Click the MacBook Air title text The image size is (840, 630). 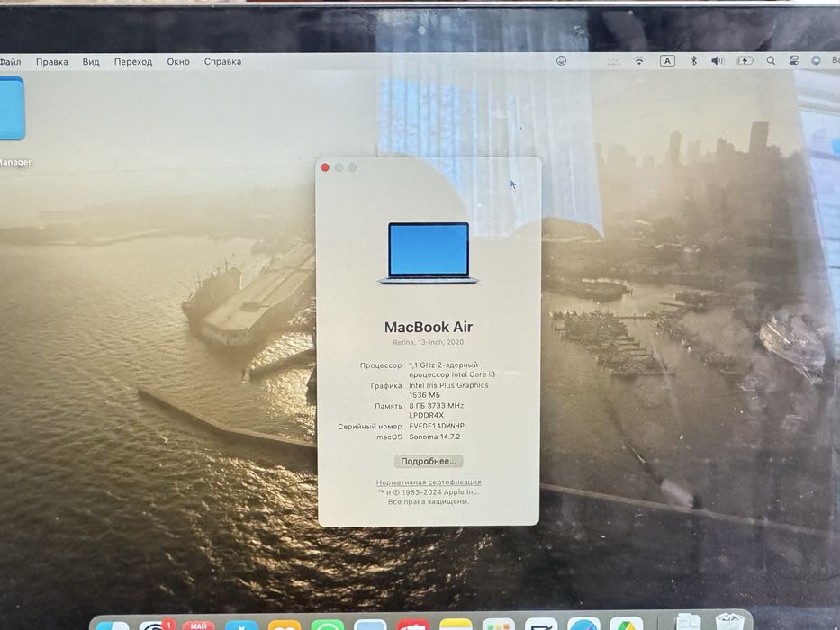[x=429, y=327]
